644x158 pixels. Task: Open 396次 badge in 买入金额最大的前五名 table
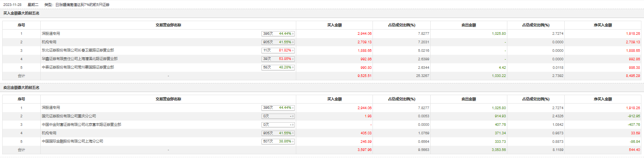click(x=278, y=34)
